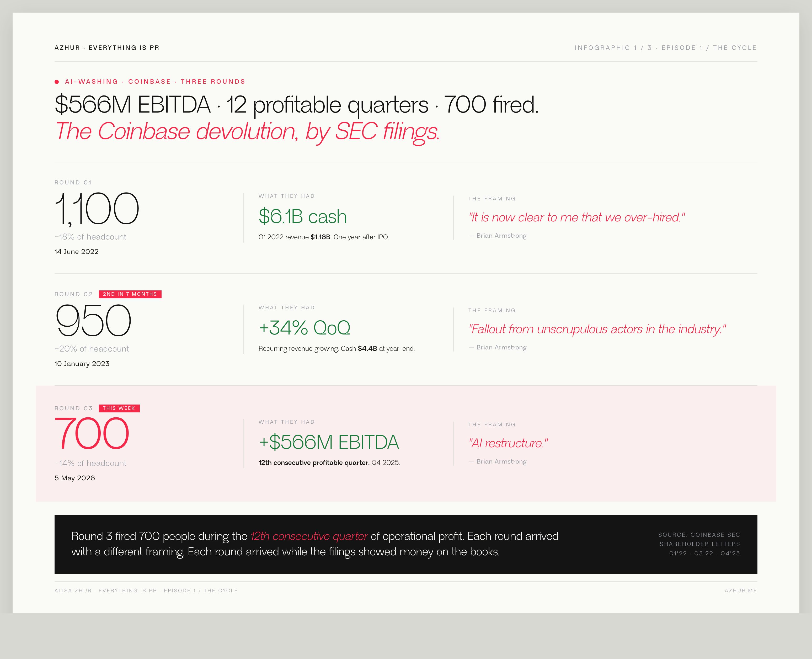Screen dimensions: 812x659
Task: Click the large '950' figure
Action: pyautogui.click(x=93, y=321)
